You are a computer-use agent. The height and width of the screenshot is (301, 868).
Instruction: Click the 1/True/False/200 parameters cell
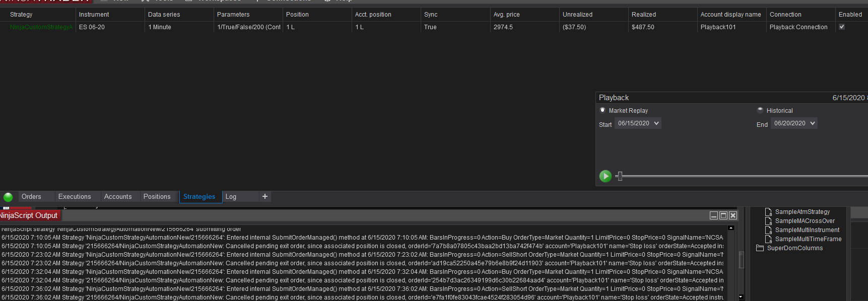click(x=249, y=27)
